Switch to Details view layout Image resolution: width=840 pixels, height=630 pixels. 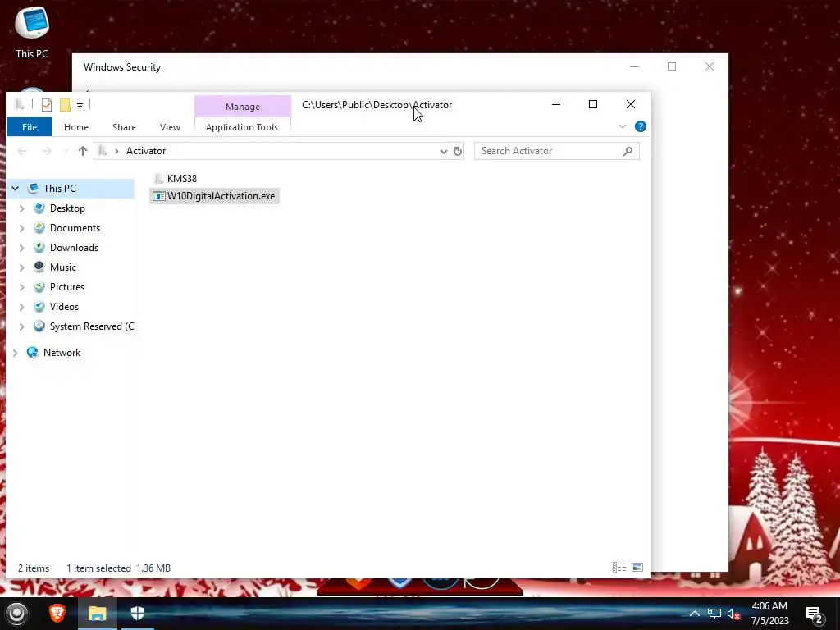point(619,568)
